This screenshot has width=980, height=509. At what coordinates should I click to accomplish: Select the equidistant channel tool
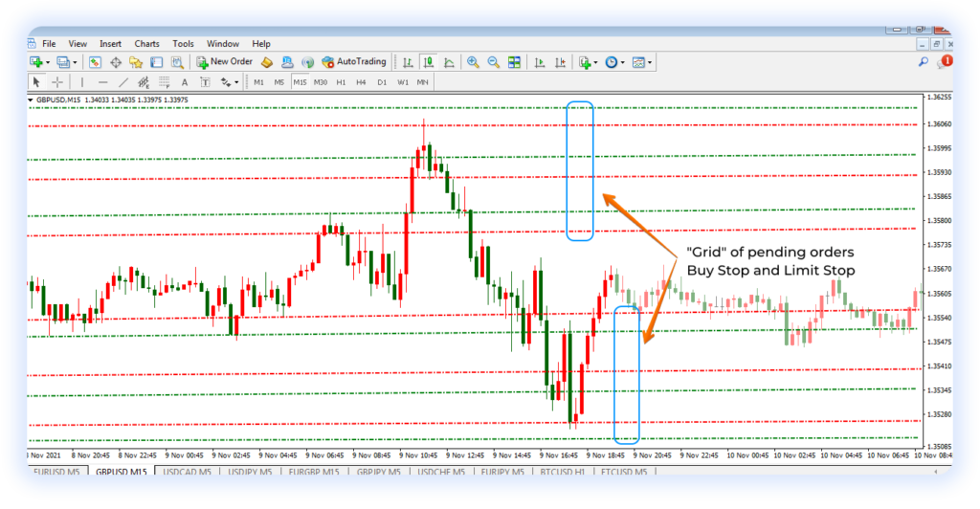[144, 82]
